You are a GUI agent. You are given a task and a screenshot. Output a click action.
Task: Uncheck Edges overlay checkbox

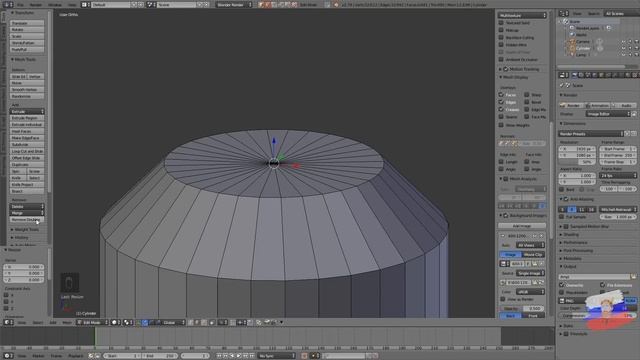coord(501,102)
